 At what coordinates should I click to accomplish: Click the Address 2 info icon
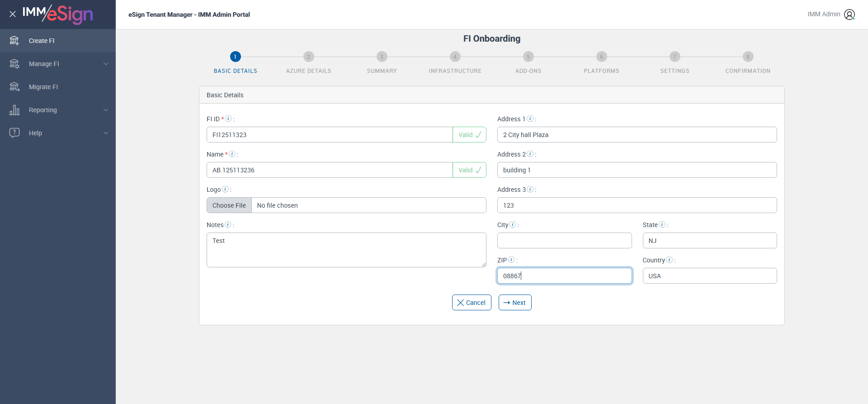(x=530, y=154)
